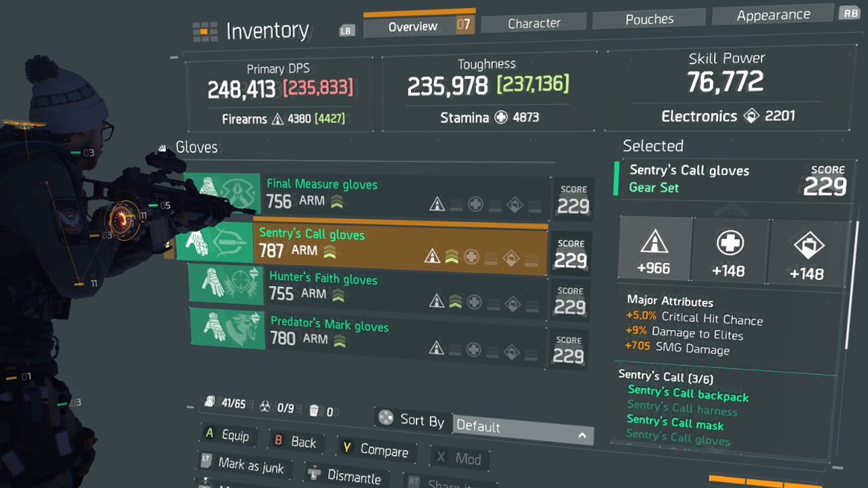Click Final Measure score 229 box
868x488 pixels.
tap(572, 200)
